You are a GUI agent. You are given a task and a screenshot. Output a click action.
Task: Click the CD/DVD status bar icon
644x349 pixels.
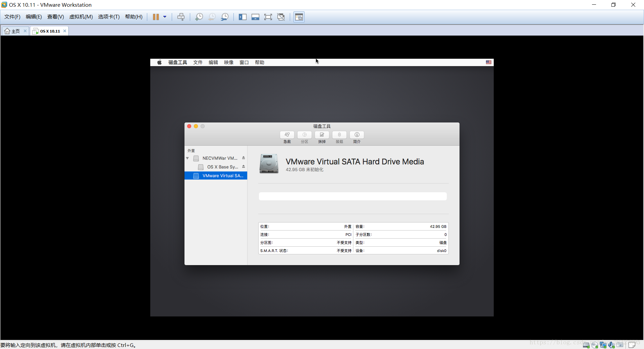point(595,345)
